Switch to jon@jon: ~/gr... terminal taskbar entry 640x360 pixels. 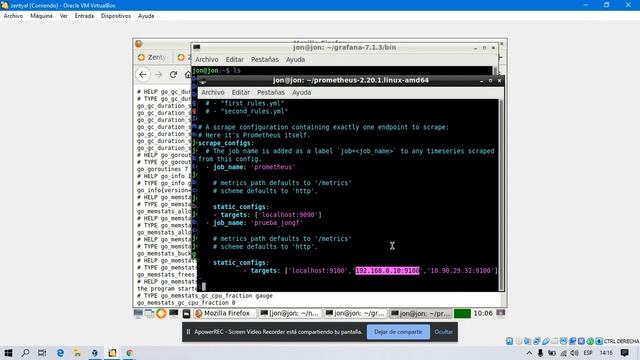point(355,313)
